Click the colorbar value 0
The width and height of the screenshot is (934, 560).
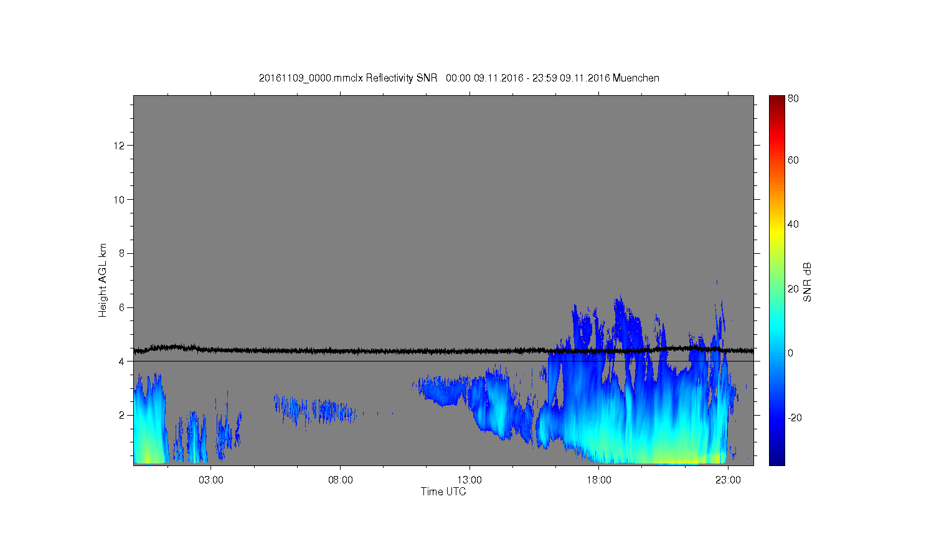click(791, 353)
